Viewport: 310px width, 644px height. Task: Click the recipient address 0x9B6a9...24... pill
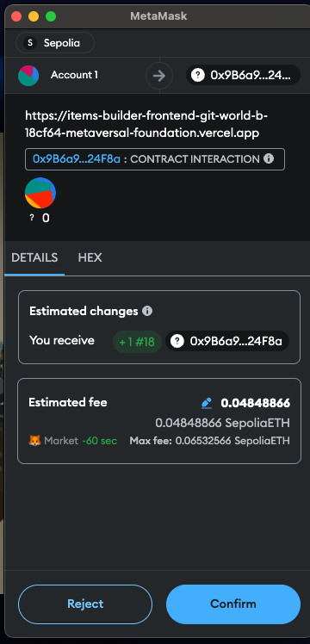(x=243, y=75)
